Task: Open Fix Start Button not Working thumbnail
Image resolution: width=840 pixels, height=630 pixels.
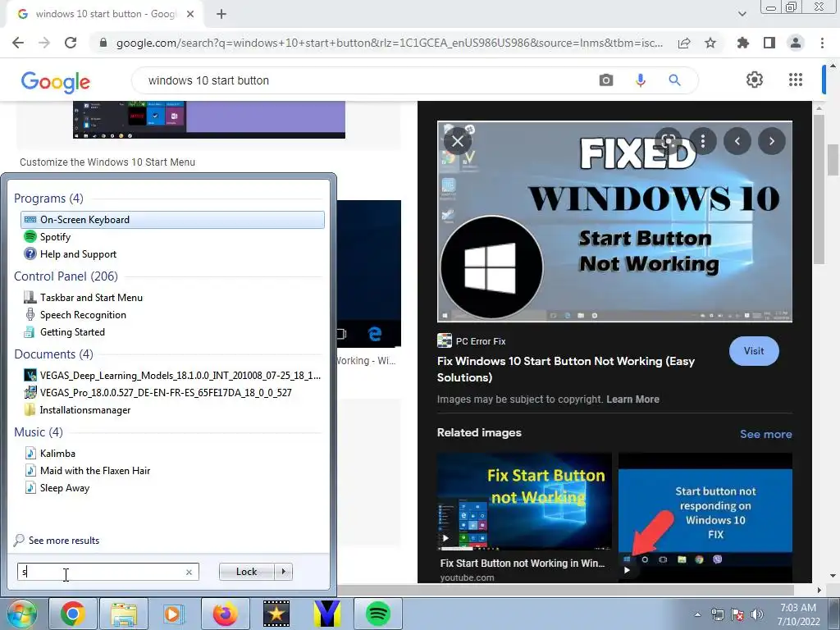Action: pyautogui.click(x=524, y=501)
